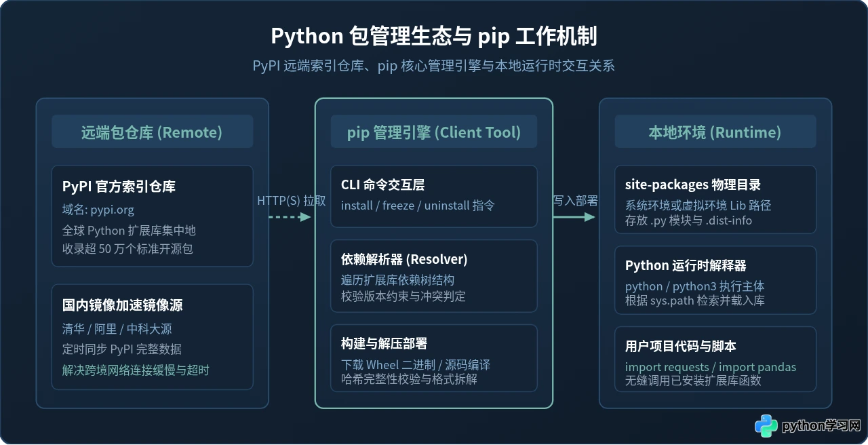Click the line "全球 Python 扩展库集中地"

[x=129, y=230]
